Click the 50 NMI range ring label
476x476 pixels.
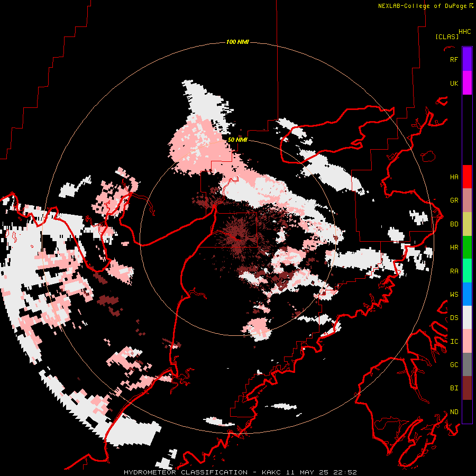[x=237, y=140]
